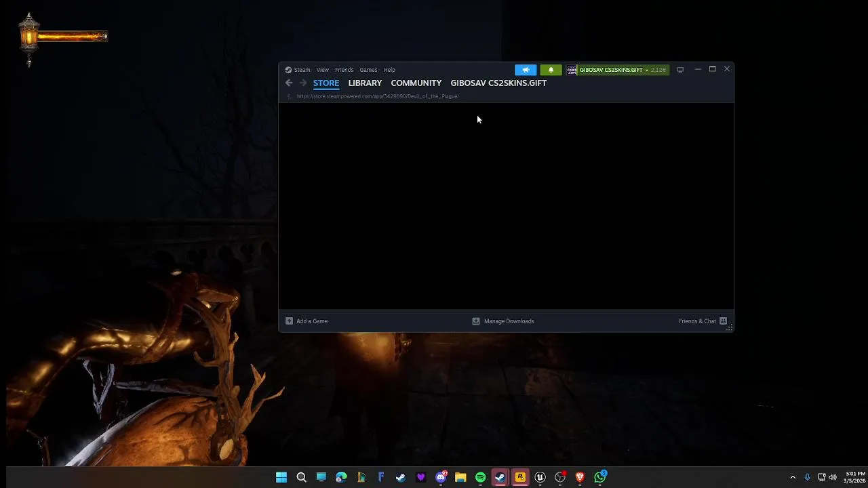Image resolution: width=868 pixels, height=488 pixels.
Task: Open taskbar Search magnifier
Action: [301, 477]
